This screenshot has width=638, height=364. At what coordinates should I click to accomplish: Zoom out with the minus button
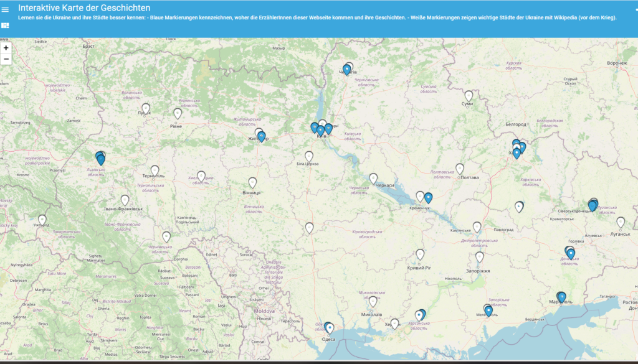(6, 59)
